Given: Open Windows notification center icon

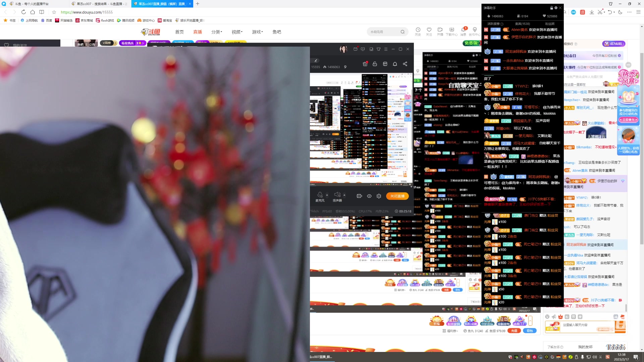Looking at the screenshot, I should point(636,357).
